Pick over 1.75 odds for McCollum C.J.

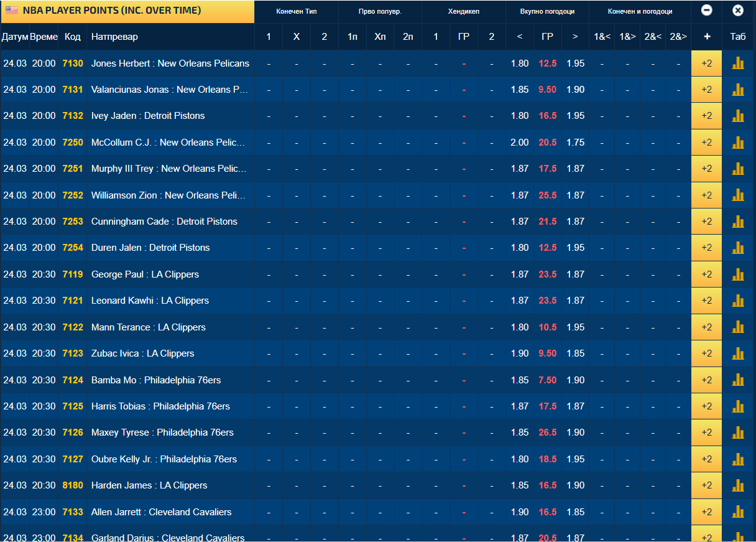(575, 143)
